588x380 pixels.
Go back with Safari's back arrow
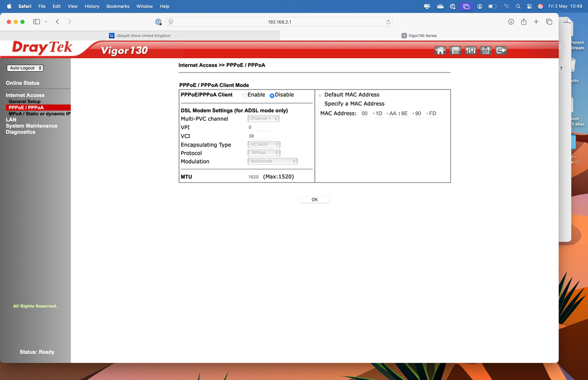tap(57, 22)
